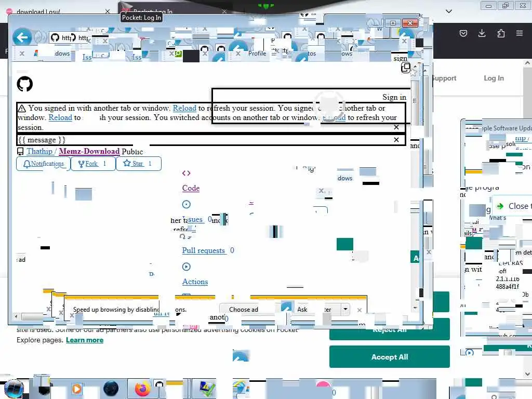Viewport: 532px width, 399px height.
Task: Click the Save to Pocket icon in Firefox toolbar
Action: [x=463, y=33]
